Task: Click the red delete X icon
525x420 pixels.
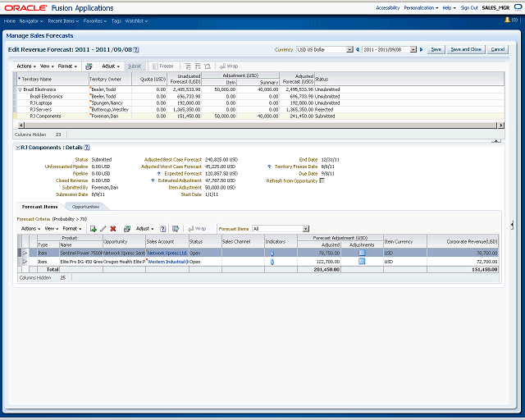Action: point(113,229)
